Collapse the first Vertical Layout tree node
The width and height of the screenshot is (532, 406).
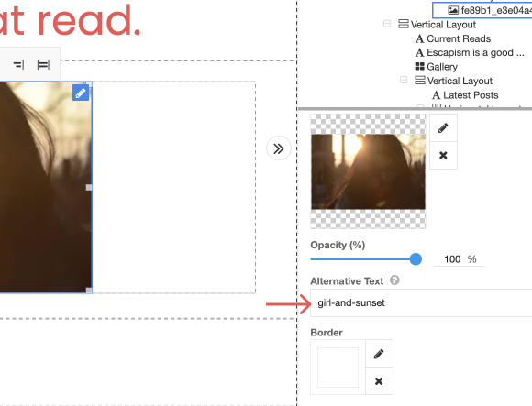(387, 24)
